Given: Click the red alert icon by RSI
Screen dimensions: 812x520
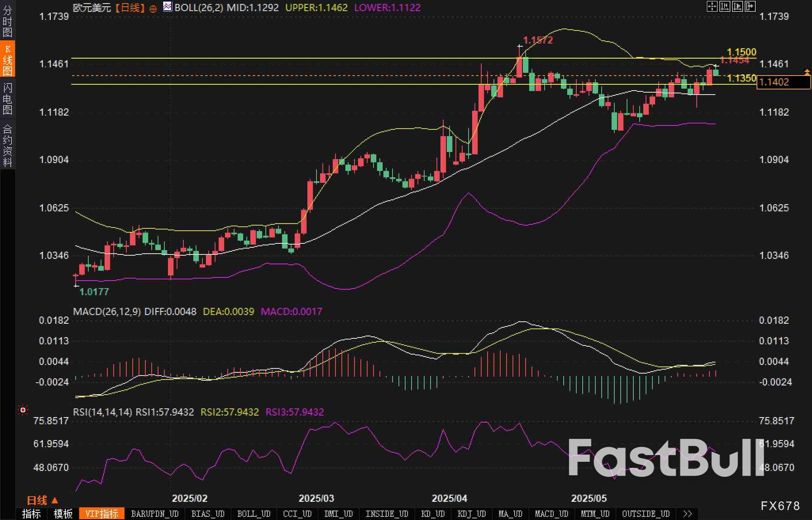Looking at the screenshot, I should (x=23, y=410).
